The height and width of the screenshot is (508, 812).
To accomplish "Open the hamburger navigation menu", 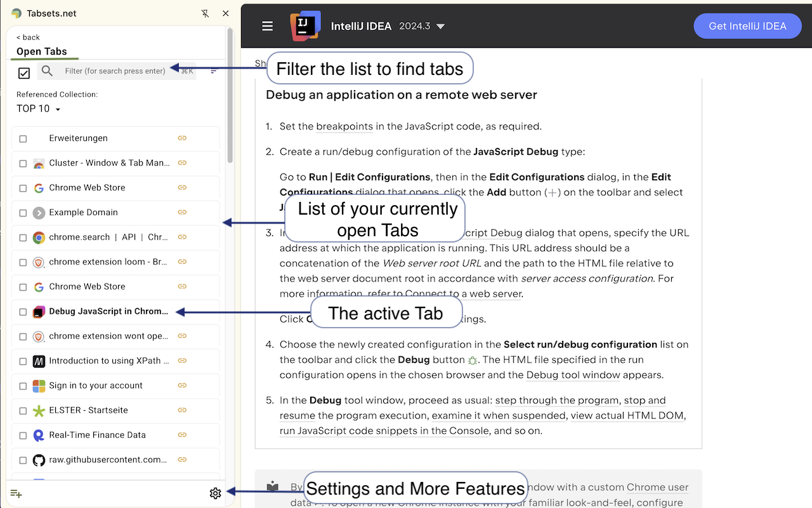I will tap(267, 25).
